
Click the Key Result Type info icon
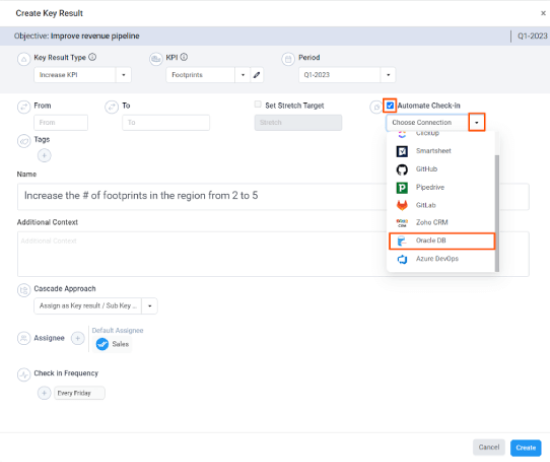(92, 57)
